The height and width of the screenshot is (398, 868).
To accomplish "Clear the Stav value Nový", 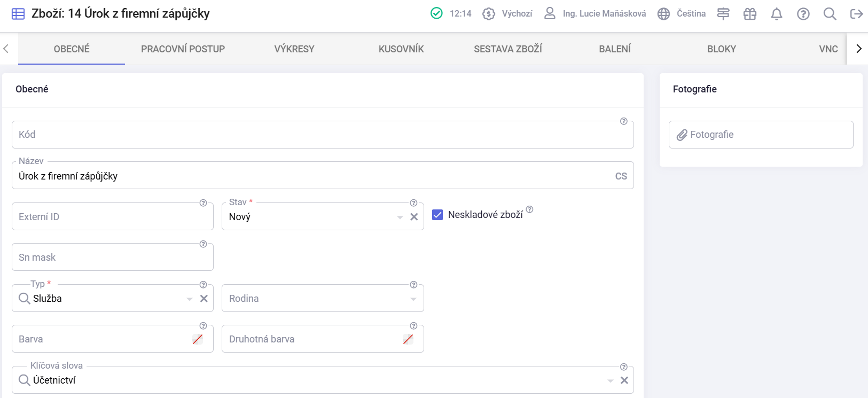I will (414, 217).
